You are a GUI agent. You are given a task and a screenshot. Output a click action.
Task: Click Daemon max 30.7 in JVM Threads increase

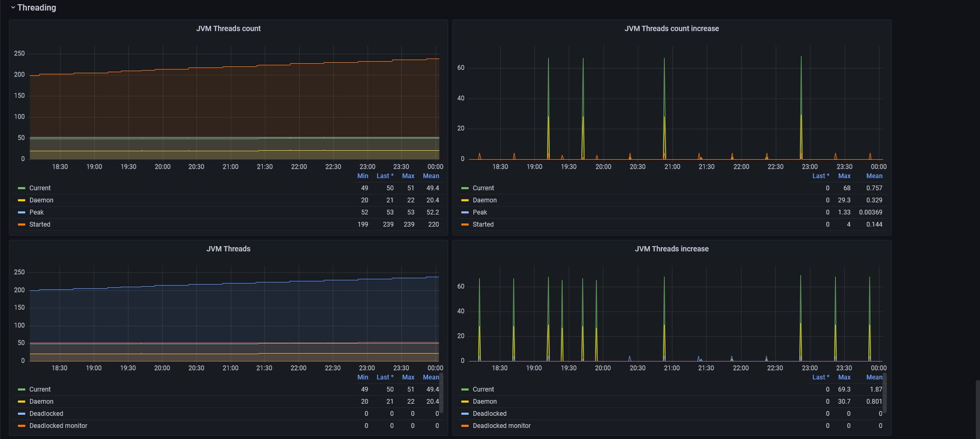(x=844, y=402)
